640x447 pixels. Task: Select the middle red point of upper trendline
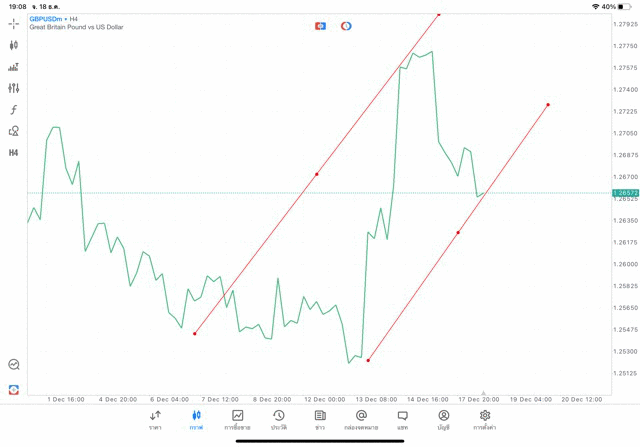[x=317, y=174]
